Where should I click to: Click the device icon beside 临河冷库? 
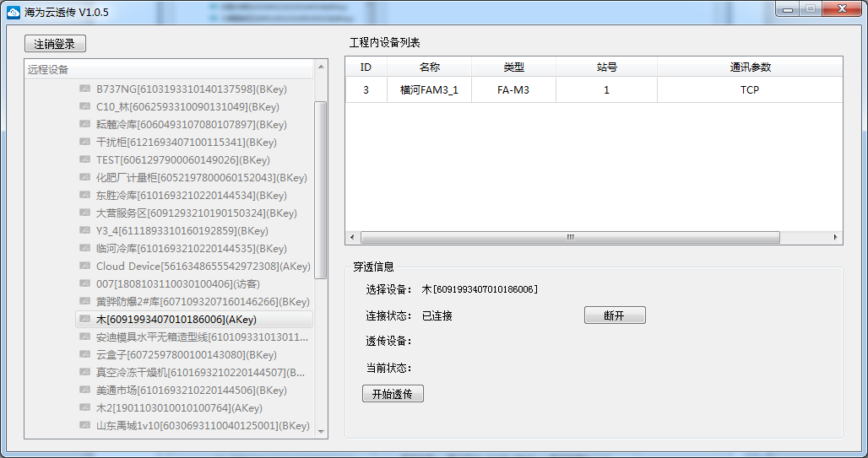(84, 248)
